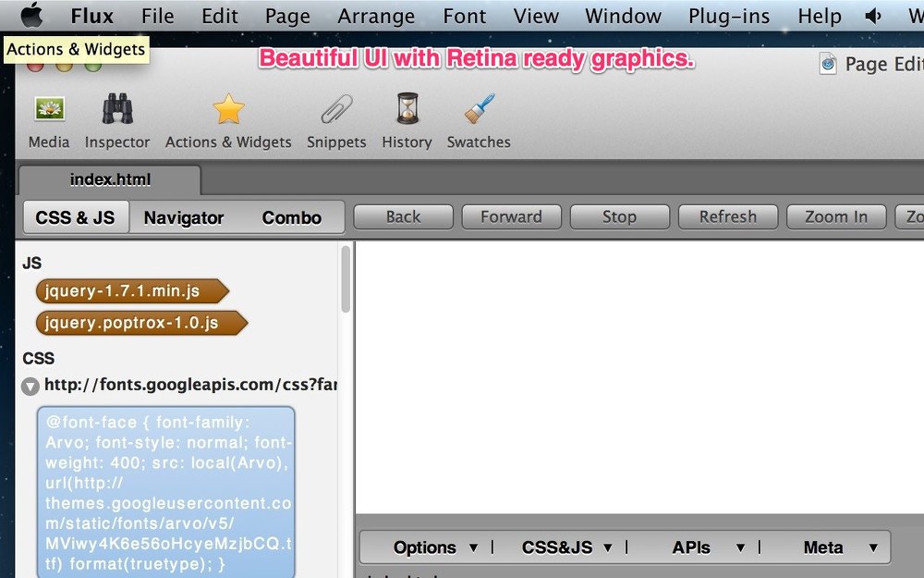This screenshot has height=578, width=924.
Task: Click the Forward button
Action: (x=512, y=217)
